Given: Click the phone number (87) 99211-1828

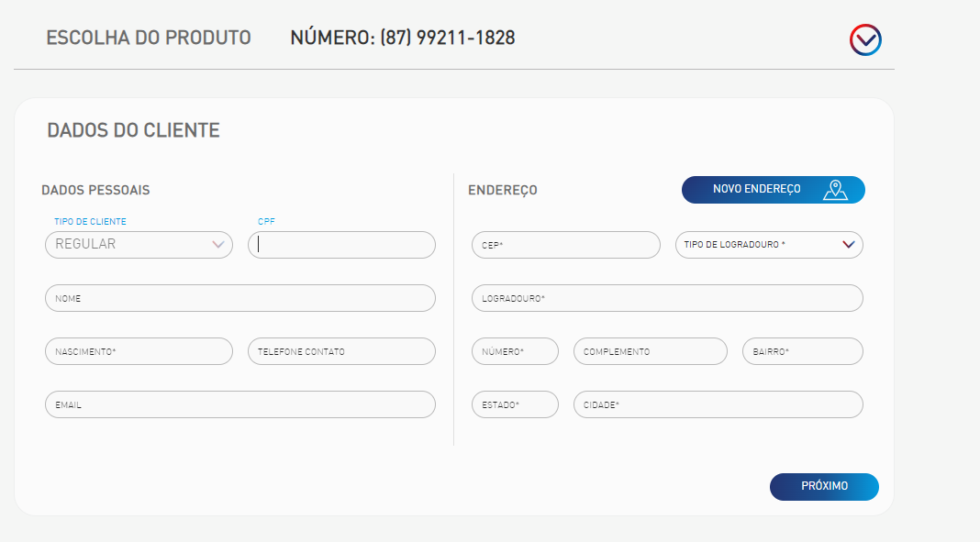Looking at the screenshot, I should tap(448, 39).
